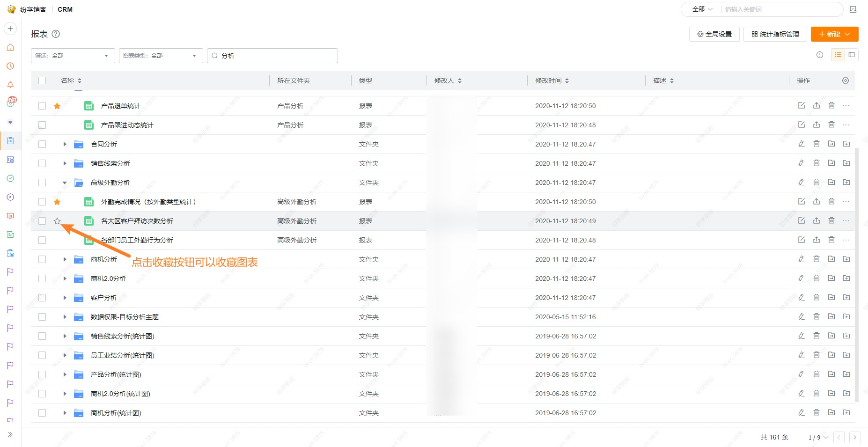
Task: Open the 新建 create menu
Action: [834, 34]
